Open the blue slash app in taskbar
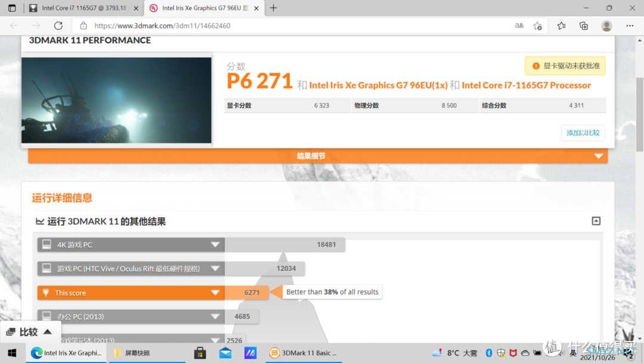Image resolution: width=644 pixels, height=363 pixels. click(x=250, y=353)
